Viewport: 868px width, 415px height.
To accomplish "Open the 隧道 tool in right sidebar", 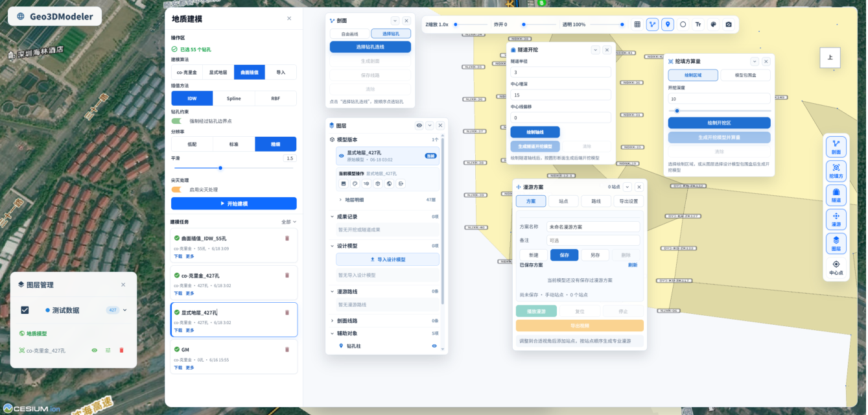I will coord(836,196).
